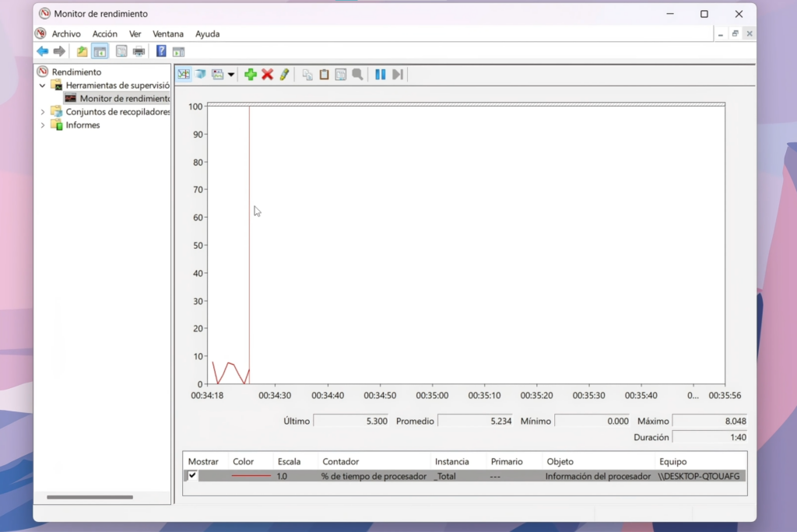797x532 pixels.
Task: Paste the counter list with the clipboard icon
Action: pos(324,74)
